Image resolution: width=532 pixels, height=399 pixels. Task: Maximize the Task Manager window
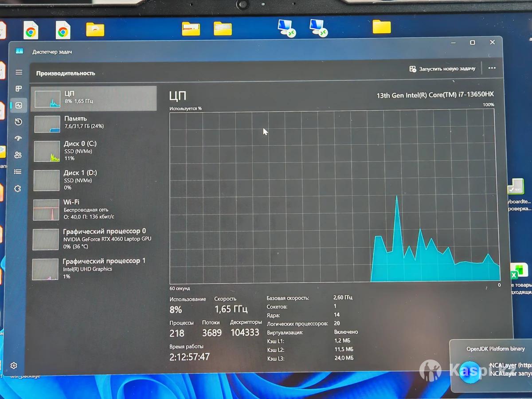tap(473, 43)
